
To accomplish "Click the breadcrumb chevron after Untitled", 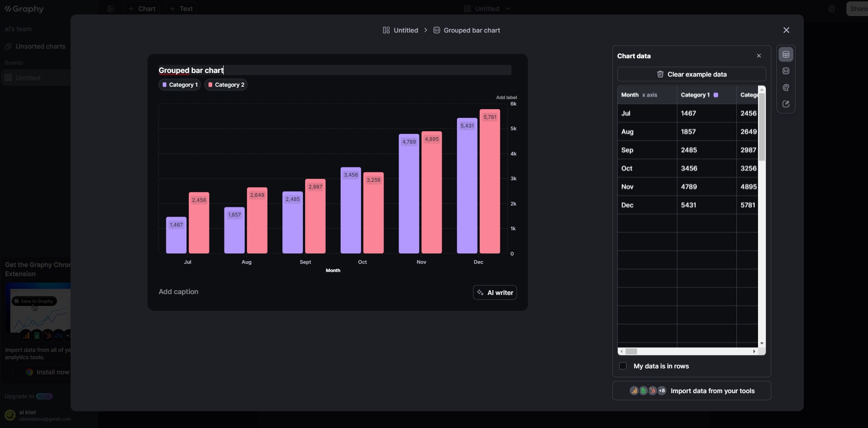I will pos(426,30).
